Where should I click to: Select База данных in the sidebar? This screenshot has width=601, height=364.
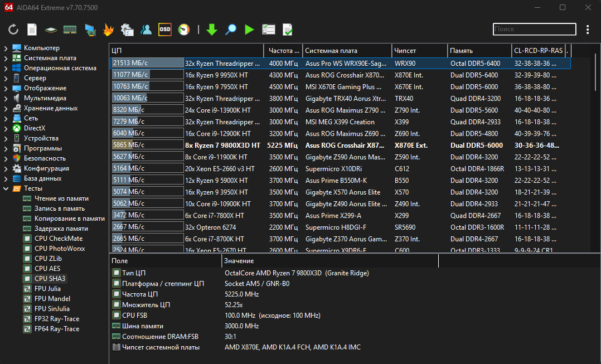(x=42, y=178)
